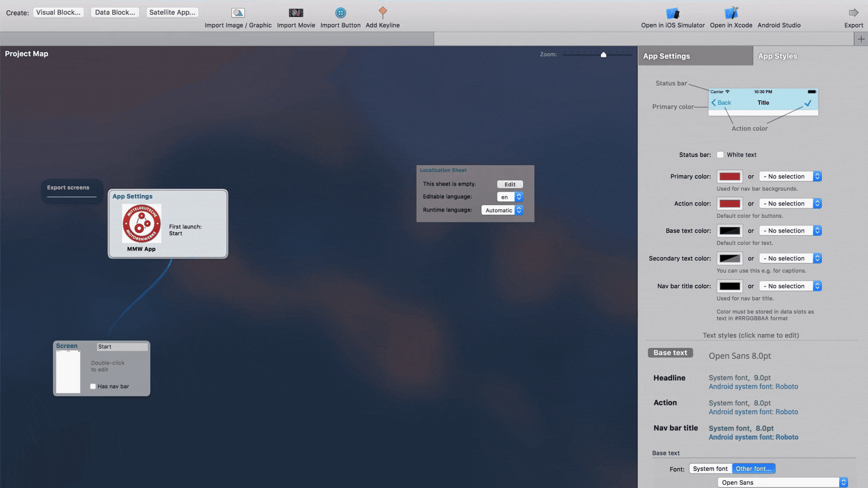
Task: Select the Import Movie icon
Action: [296, 13]
